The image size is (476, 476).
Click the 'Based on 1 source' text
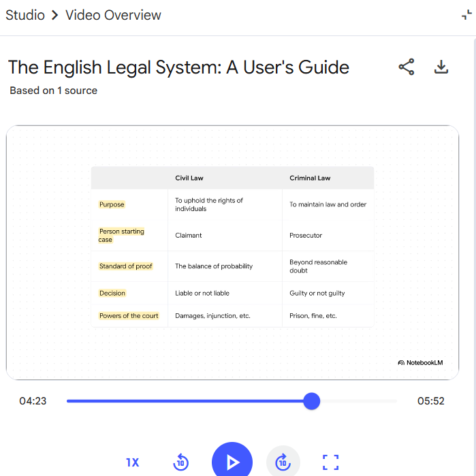coord(53,91)
